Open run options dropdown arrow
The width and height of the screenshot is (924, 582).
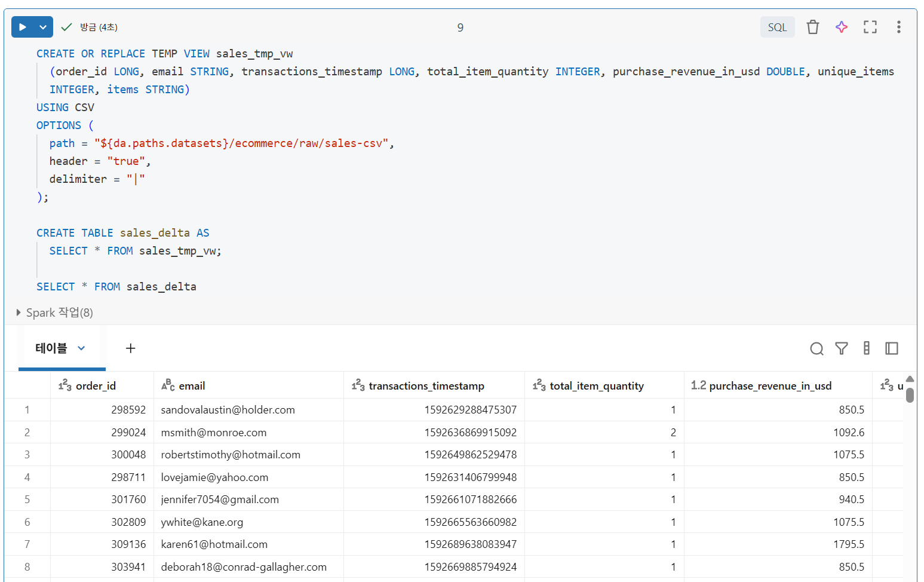tap(43, 27)
